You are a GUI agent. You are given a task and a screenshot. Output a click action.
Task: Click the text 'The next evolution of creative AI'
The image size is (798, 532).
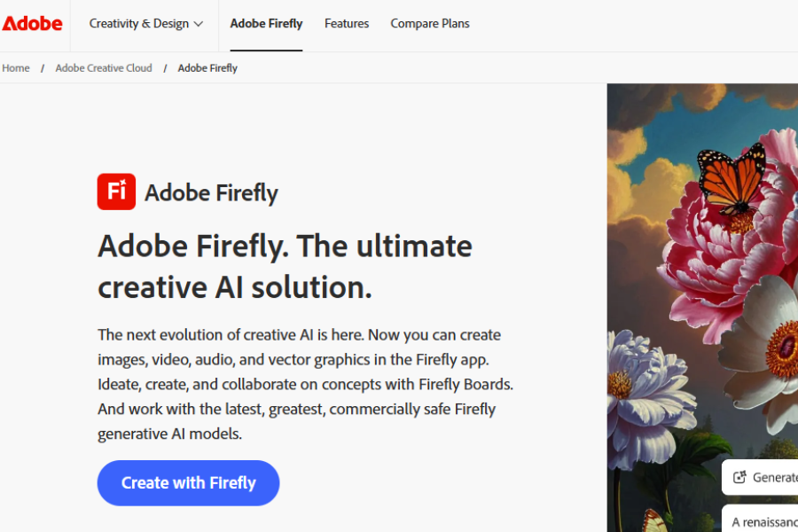[x=206, y=334]
